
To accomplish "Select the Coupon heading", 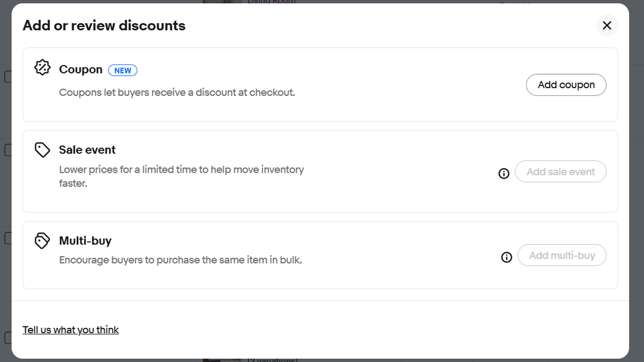I will tap(81, 70).
